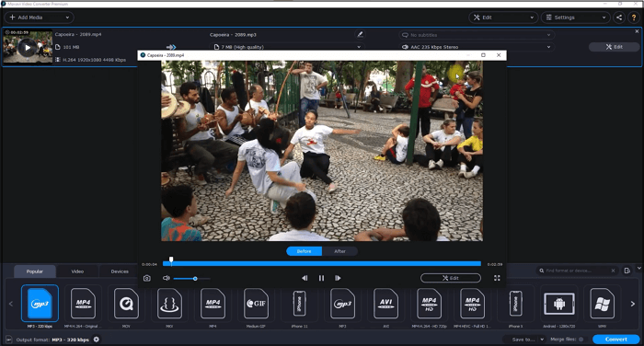Choose MP4 HEVC Full HD preset

point(472,304)
